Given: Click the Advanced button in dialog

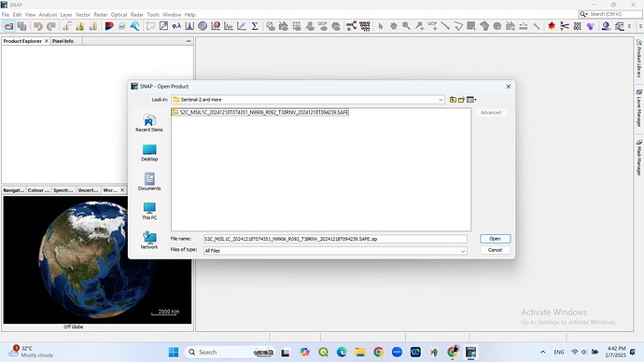Looking at the screenshot, I should point(491,113).
